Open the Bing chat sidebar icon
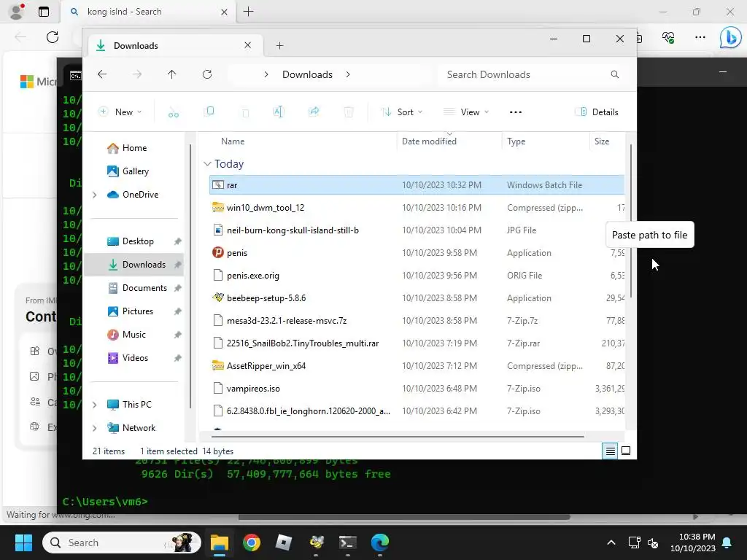Screen dimensions: 747x560 click(x=729, y=37)
